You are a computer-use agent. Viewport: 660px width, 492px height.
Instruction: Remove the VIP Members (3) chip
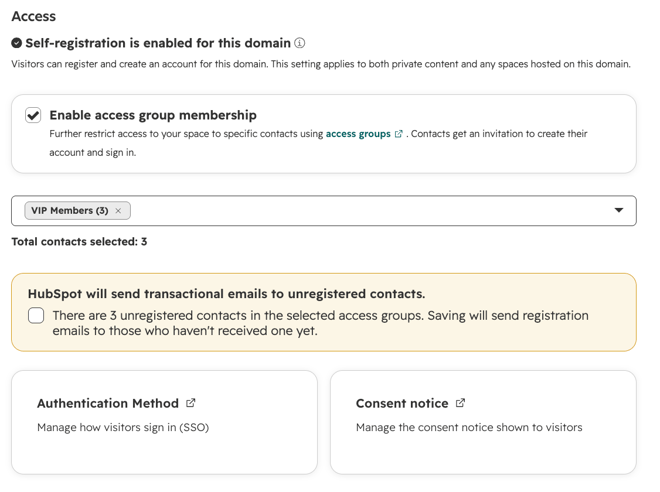click(x=118, y=211)
